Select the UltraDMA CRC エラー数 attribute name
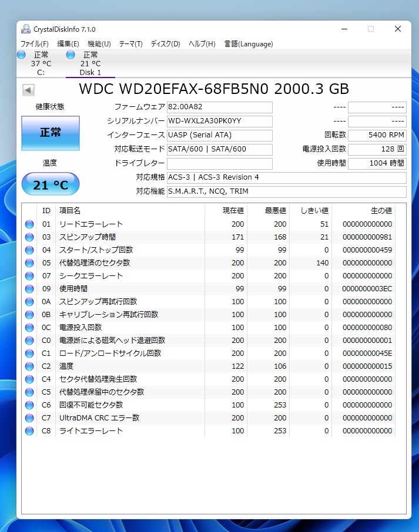 99,417
